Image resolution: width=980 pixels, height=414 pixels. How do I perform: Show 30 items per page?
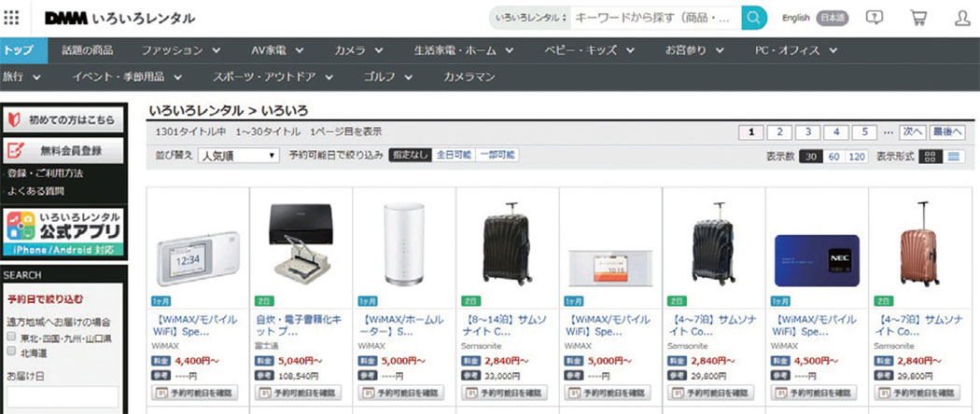click(811, 157)
